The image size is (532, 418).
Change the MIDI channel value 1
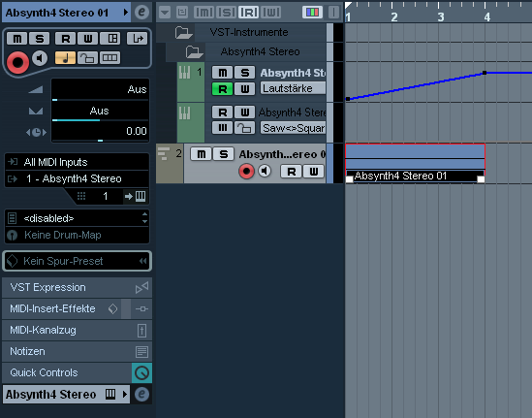pyautogui.click(x=105, y=196)
